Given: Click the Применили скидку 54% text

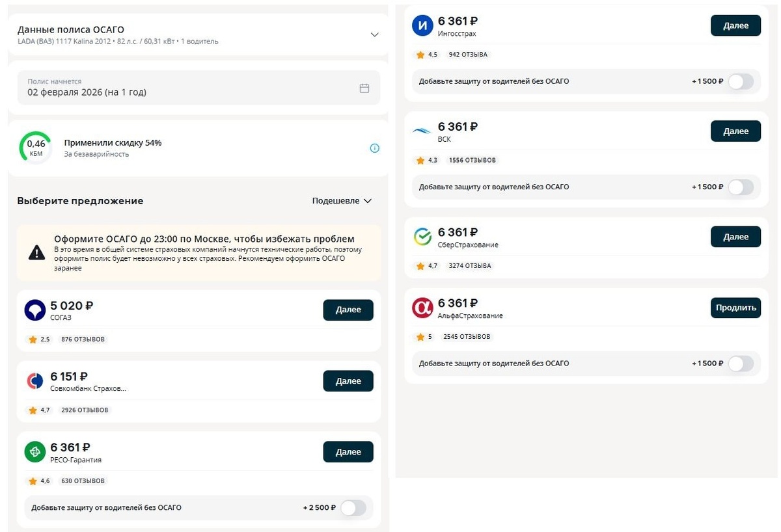Looking at the screenshot, I should (113, 142).
